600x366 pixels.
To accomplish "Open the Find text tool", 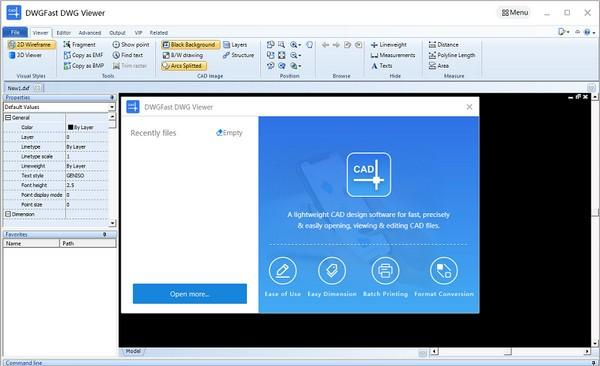I will pos(128,55).
